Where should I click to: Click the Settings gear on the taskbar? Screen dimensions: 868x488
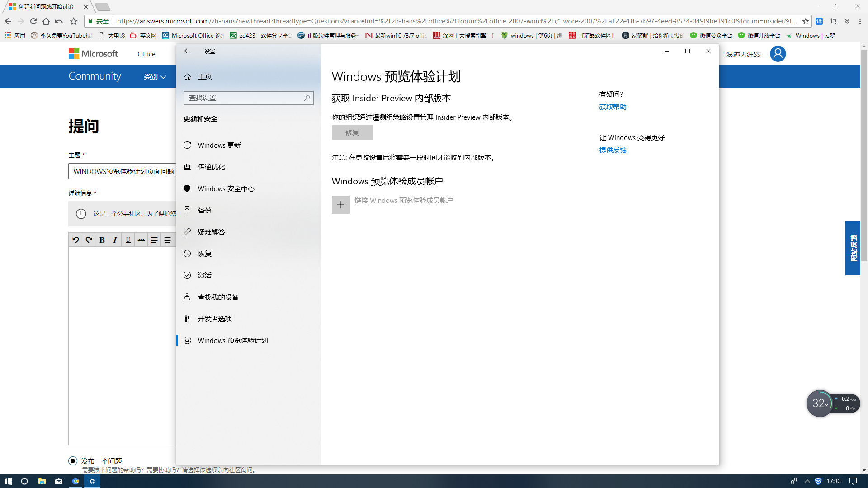(92, 481)
